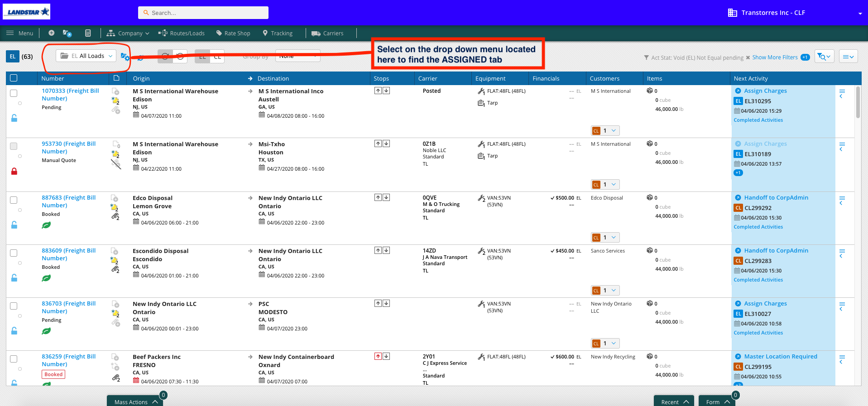Click the green leaf icon on load 883609

pyautogui.click(x=46, y=278)
